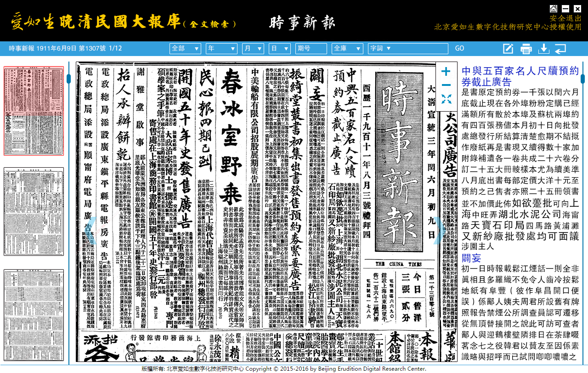This screenshot has height=373, width=588.
Task: Select the edit/annotate icon in the toolbar
Action: tap(508, 48)
